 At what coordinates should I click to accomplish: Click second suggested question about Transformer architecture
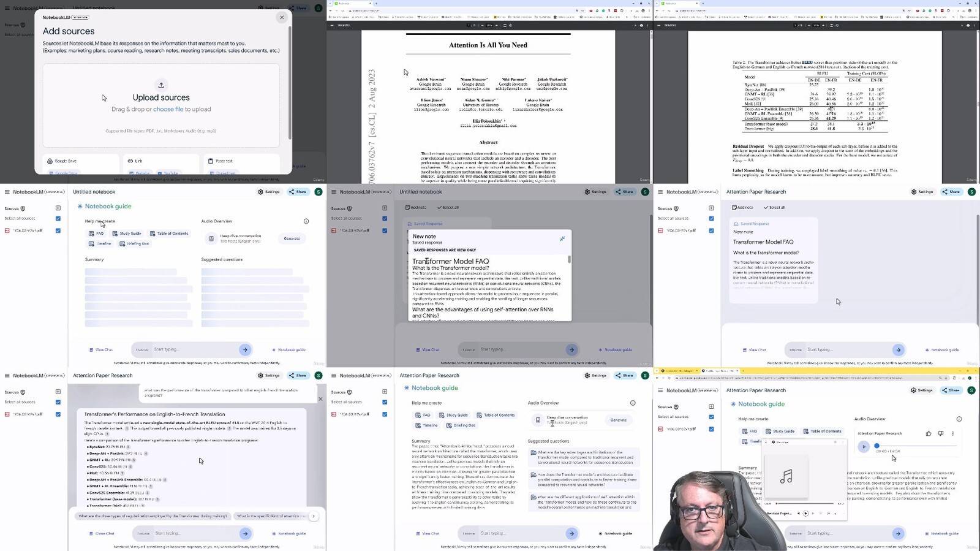click(584, 479)
